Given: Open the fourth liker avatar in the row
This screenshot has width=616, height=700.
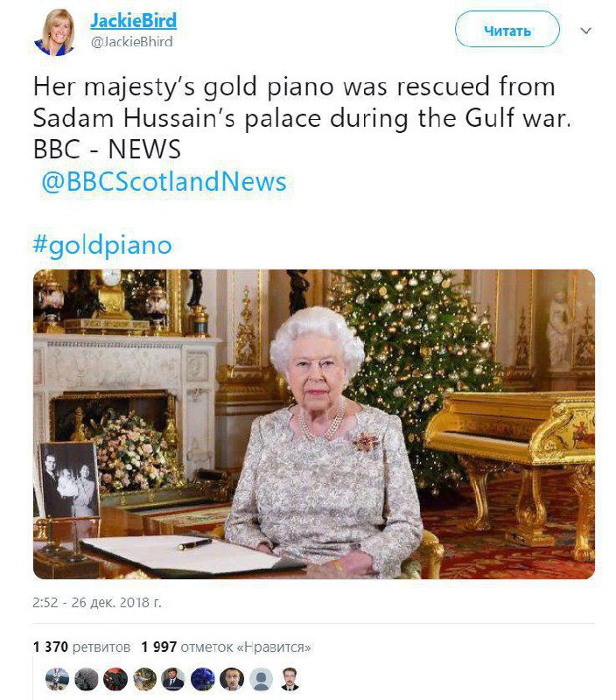Looking at the screenshot, I should pyautogui.click(x=144, y=679).
